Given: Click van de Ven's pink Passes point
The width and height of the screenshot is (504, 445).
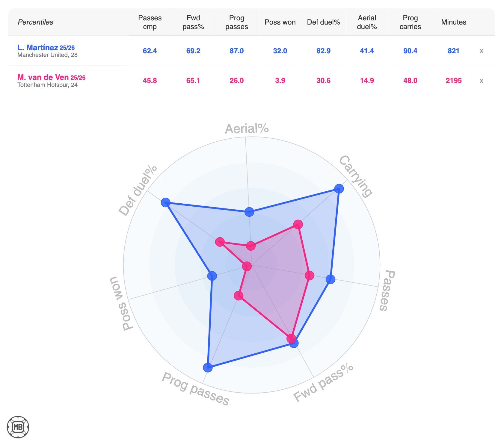Looking at the screenshot, I should [310, 276].
